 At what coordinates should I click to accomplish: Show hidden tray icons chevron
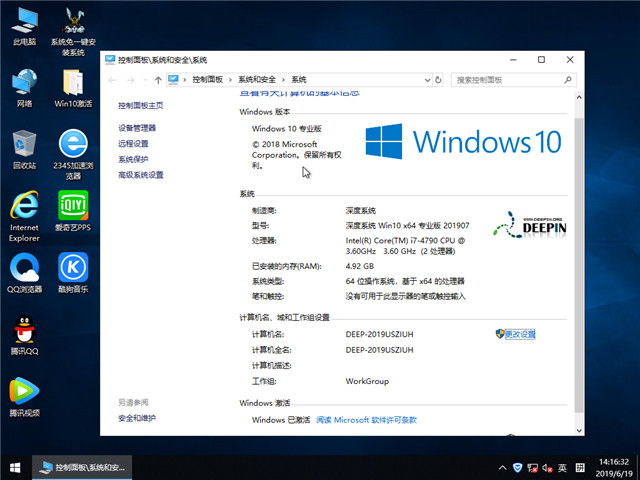pos(502,468)
